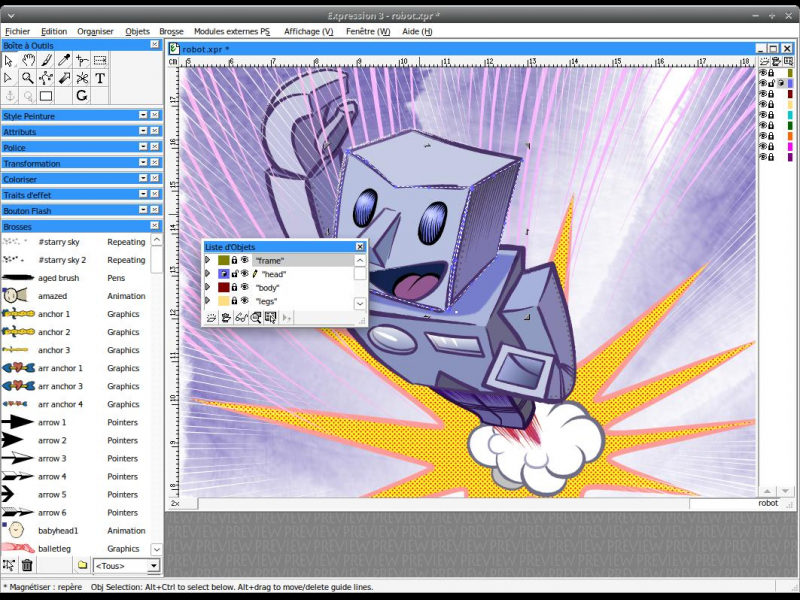Open the Affichage menu
Screen dimensions: 800x600
[308, 31]
